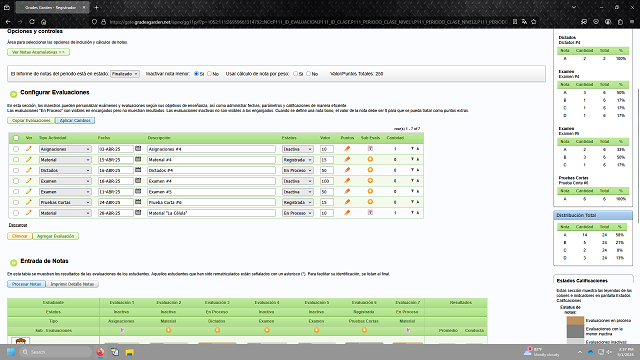Click the orange plus under the Evaluación 6 column
640x360 pixels.
click(x=364, y=330)
